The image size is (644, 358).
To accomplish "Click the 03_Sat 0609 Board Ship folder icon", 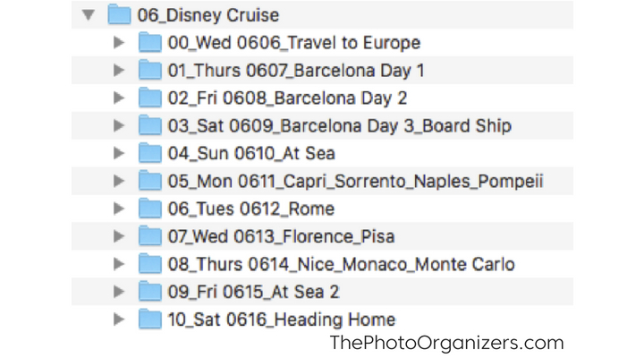I will pos(150,125).
